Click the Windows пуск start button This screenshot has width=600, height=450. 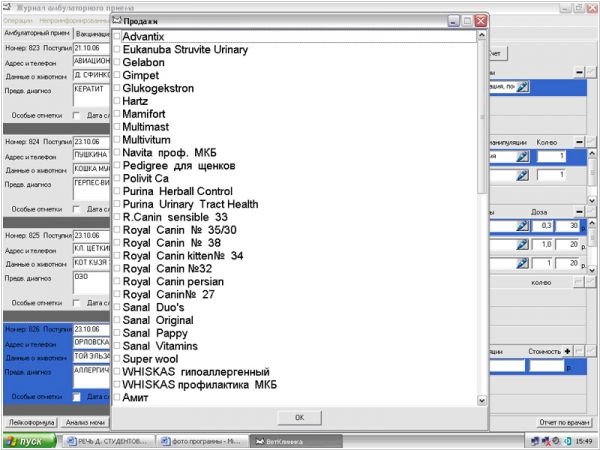30,441
